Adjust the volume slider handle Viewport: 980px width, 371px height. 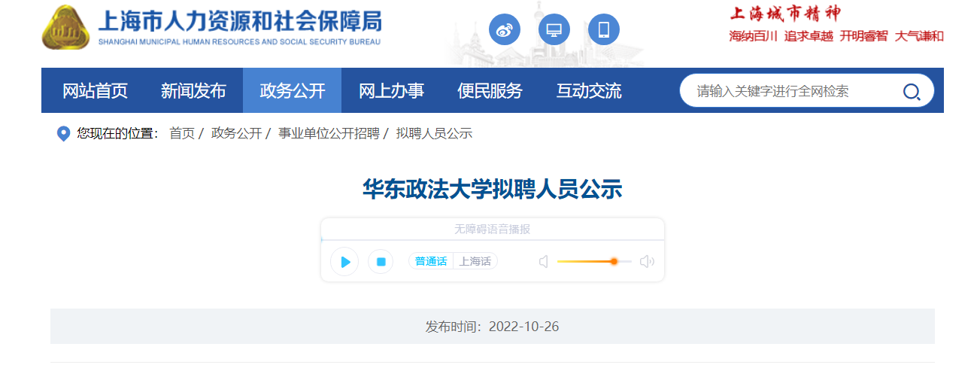[614, 261]
